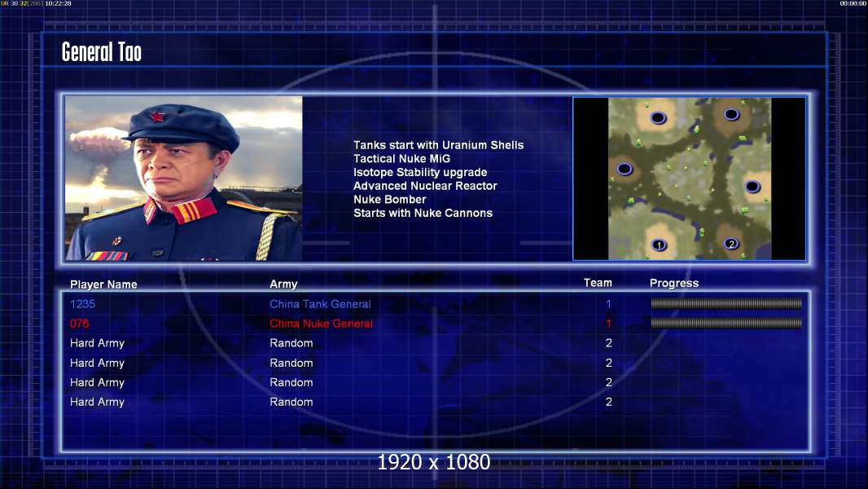The image size is (868, 489).
Task: Click the "00:00:00" timer readout
Action: 853,3
